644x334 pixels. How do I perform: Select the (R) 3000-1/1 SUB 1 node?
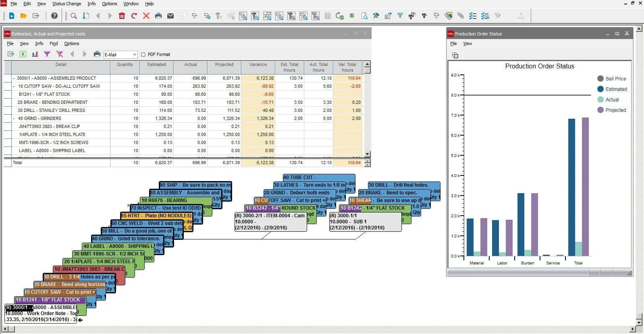[366, 222]
